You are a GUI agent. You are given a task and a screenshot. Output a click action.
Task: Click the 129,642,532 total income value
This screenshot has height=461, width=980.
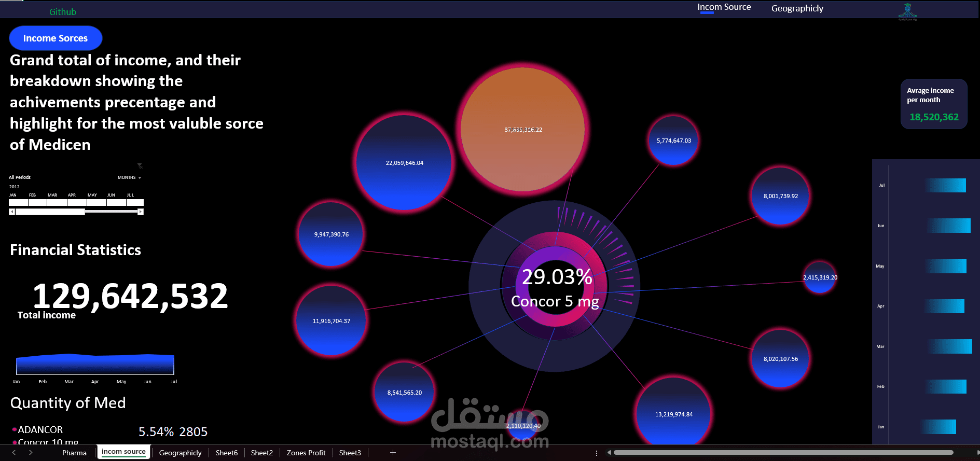pos(130,297)
